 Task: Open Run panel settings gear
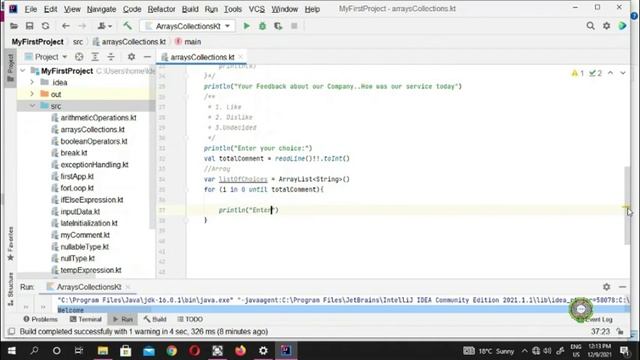click(x=607, y=287)
